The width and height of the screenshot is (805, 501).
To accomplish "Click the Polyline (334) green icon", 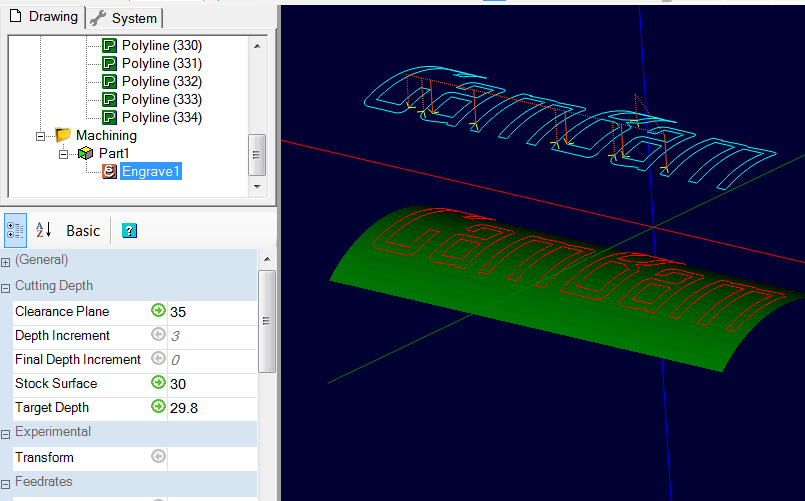I will [109, 118].
